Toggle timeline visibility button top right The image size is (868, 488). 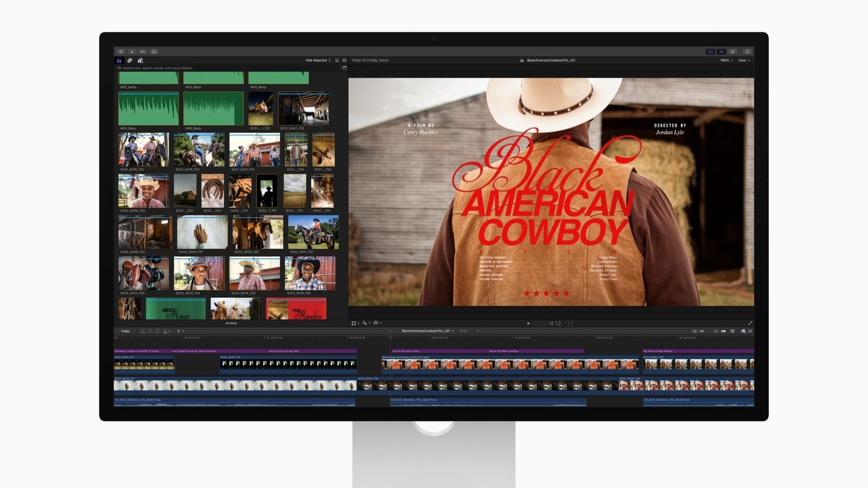point(722,52)
